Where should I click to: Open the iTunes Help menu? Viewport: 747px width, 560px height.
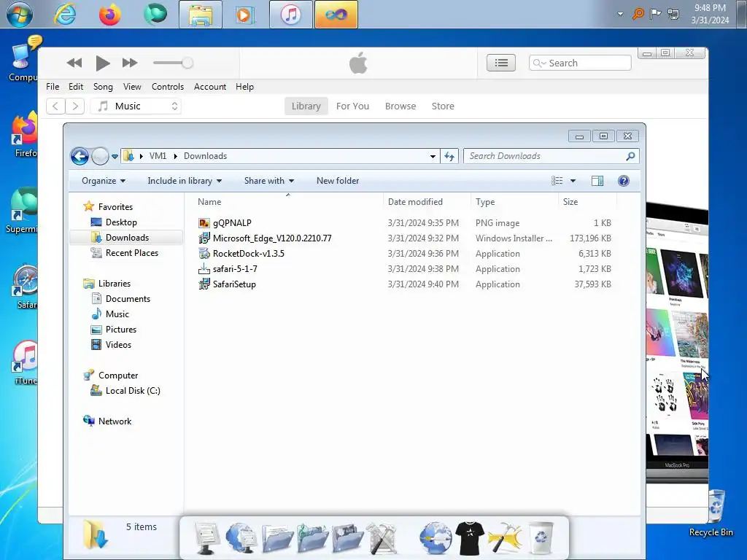[x=244, y=87]
